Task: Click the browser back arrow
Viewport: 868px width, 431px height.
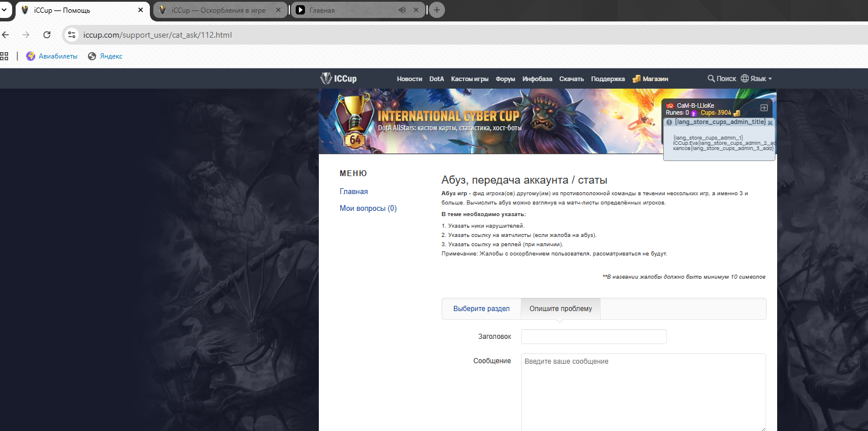Action: point(5,35)
